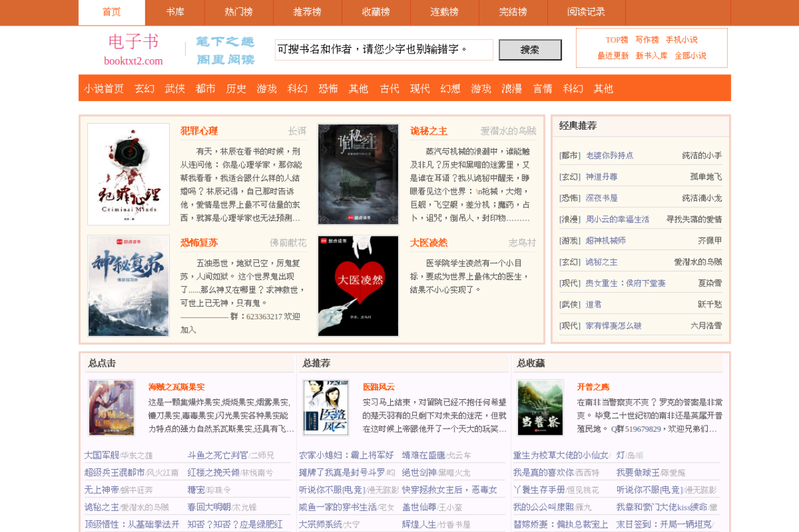The height and width of the screenshot is (532, 799).
Task: Select 玄幻 in the orange category bar
Action: [x=144, y=89]
